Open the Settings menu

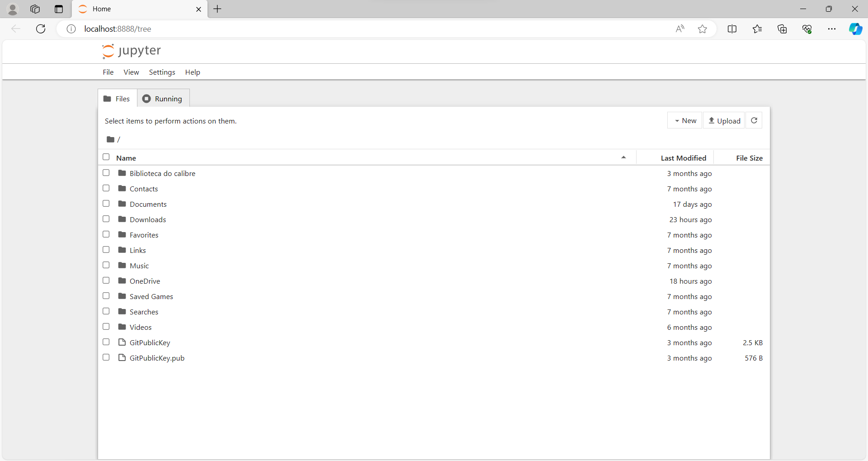(162, 72)
